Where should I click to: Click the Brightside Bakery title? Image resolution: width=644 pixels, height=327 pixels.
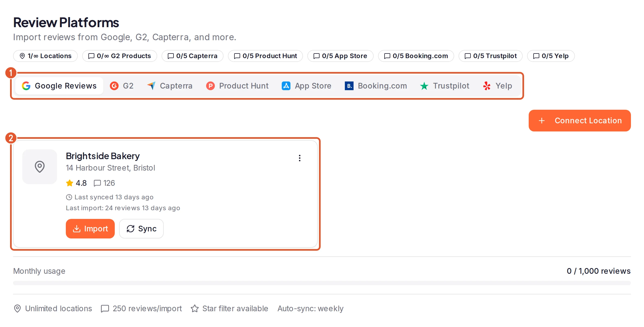103,156
